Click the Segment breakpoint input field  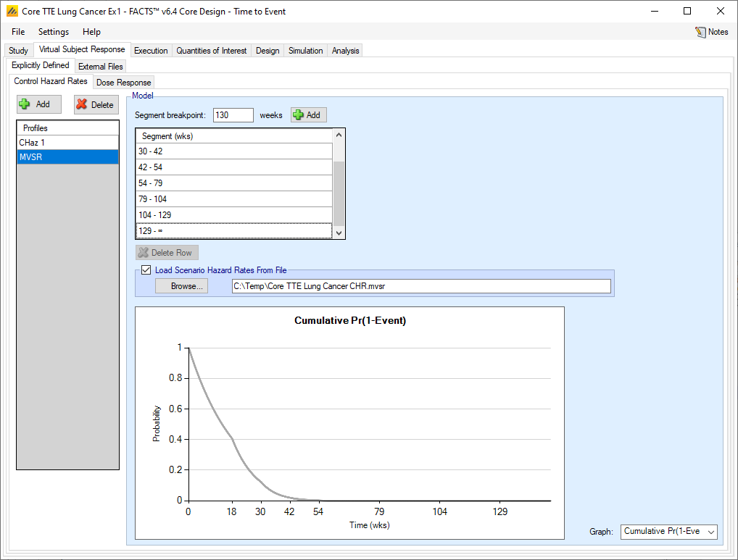233,115
